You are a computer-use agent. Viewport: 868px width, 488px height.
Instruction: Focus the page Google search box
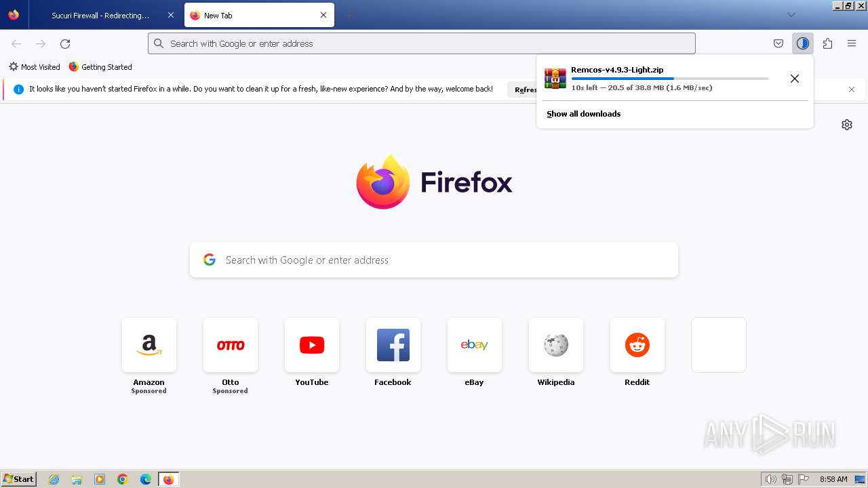[434, 260]
